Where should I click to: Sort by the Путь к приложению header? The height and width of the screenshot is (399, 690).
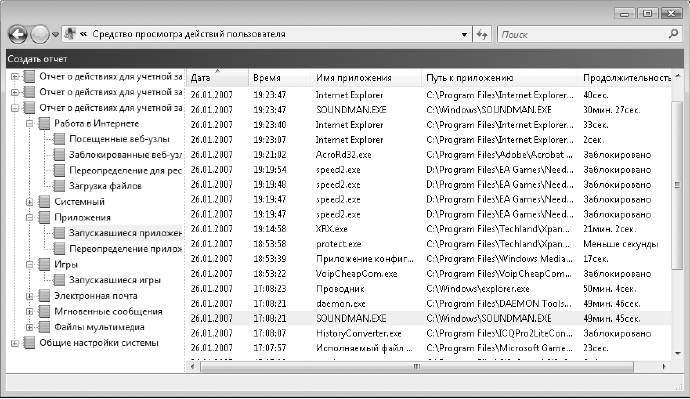click(499, 78)
